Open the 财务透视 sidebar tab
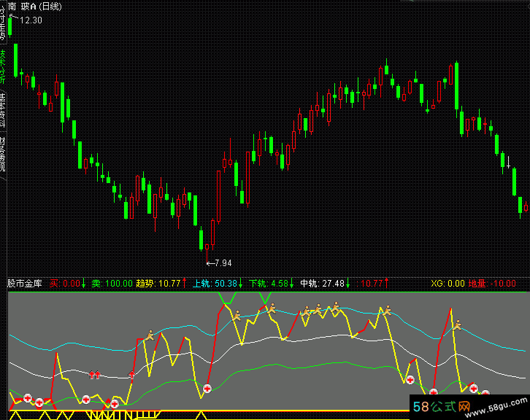The image size is (530, 420). 3,153
